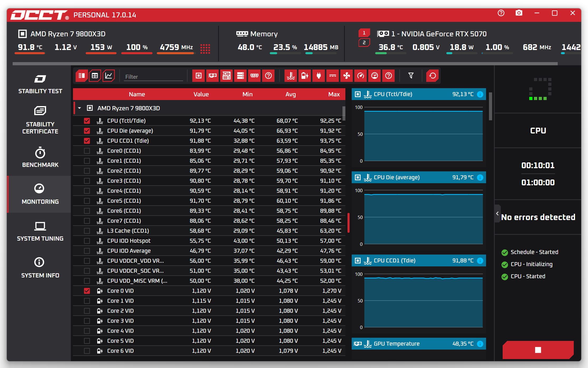
Task: Click the funnel filter icon
Action: click(x=411, y=76)
